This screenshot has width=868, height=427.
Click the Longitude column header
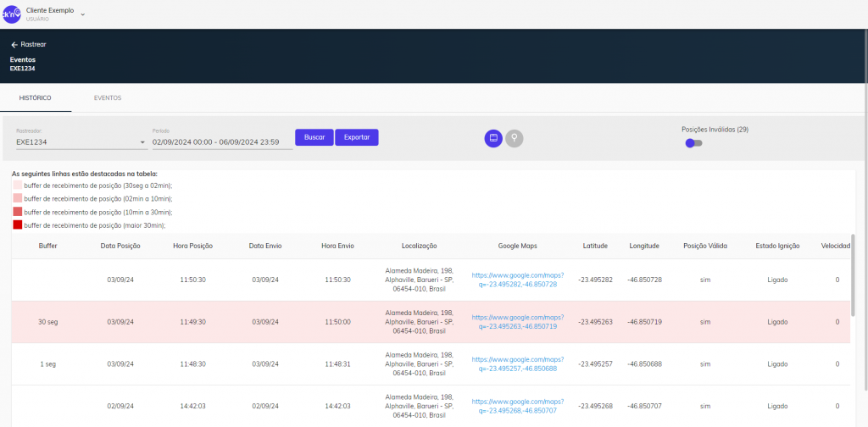click(644, 247)
